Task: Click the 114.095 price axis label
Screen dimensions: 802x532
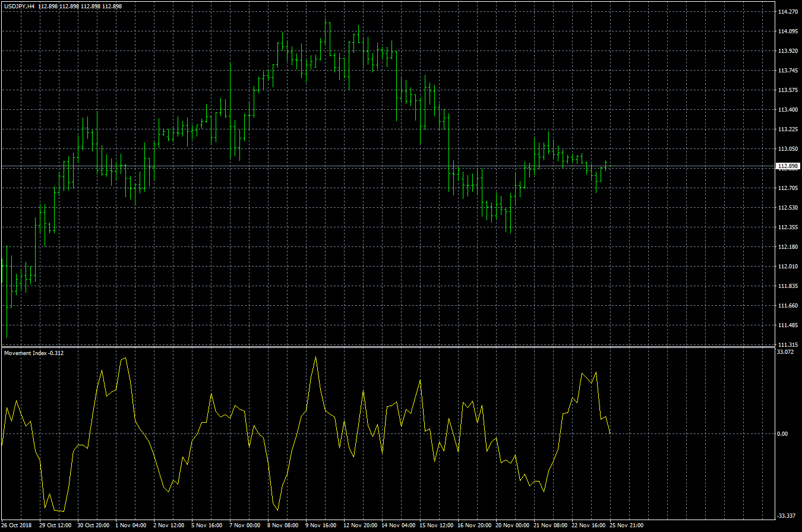Action: (x=787, y=31)
